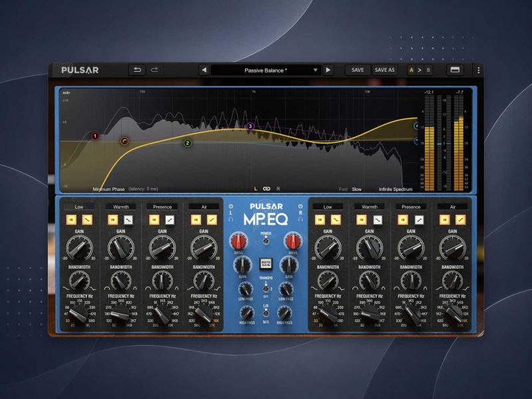This screenshot has width=532, height=399.
Task: Click the left channel Low GAIN knob
Action: 79,247
